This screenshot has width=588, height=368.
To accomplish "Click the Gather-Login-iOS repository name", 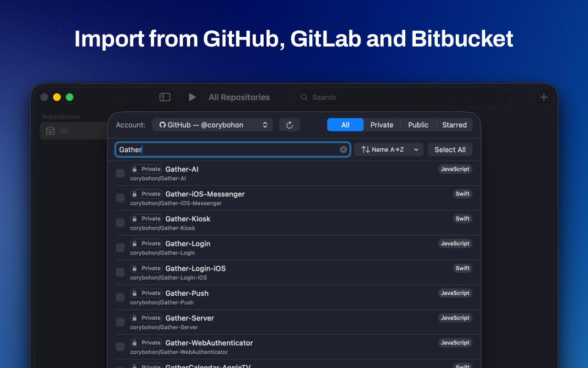I will coord(196,269).
